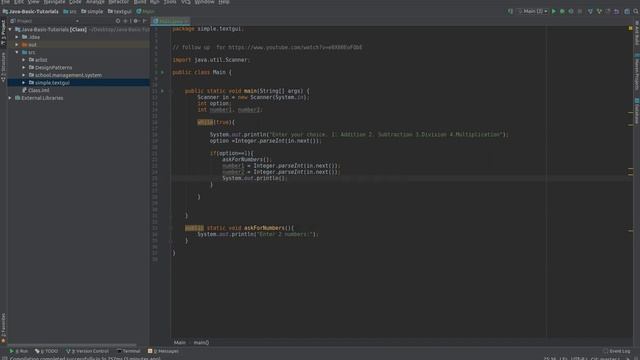640x360 pixels.
Task: Run with coverage icon in the toolbar
Action: click(x=571, y=11)
